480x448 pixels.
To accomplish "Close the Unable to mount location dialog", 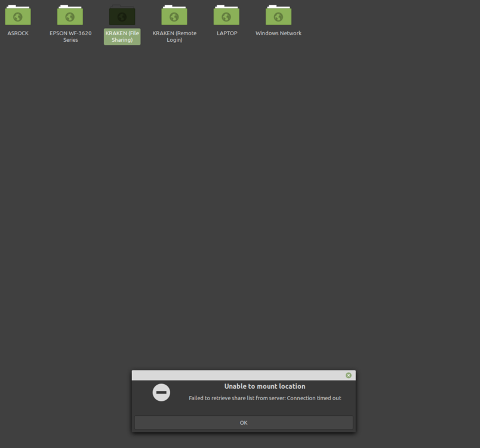I will point(349,375).
